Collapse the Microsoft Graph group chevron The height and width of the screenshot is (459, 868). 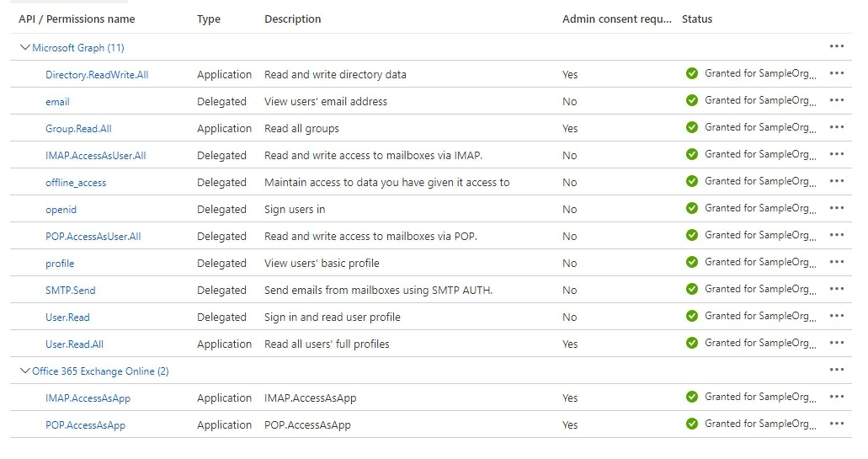(24, 47)
